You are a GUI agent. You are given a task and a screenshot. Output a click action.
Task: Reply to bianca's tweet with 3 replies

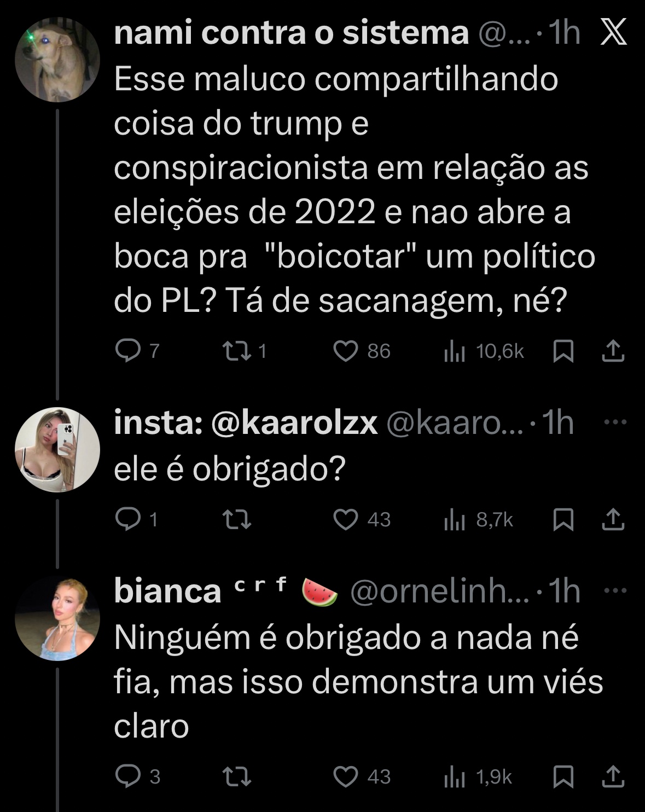[x=128, y=776]
